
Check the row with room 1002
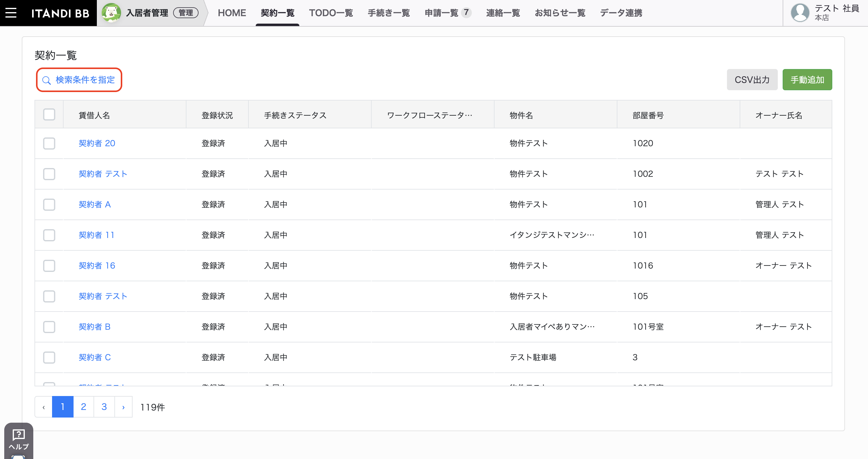tap(49, 174)
